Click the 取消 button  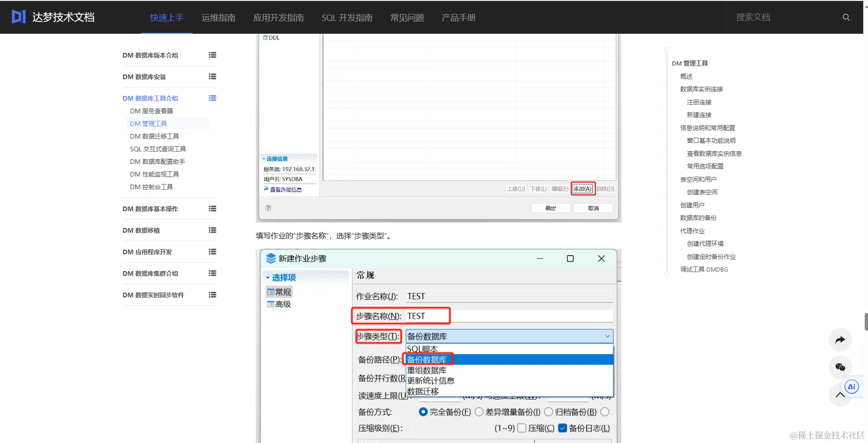(593, 208)
